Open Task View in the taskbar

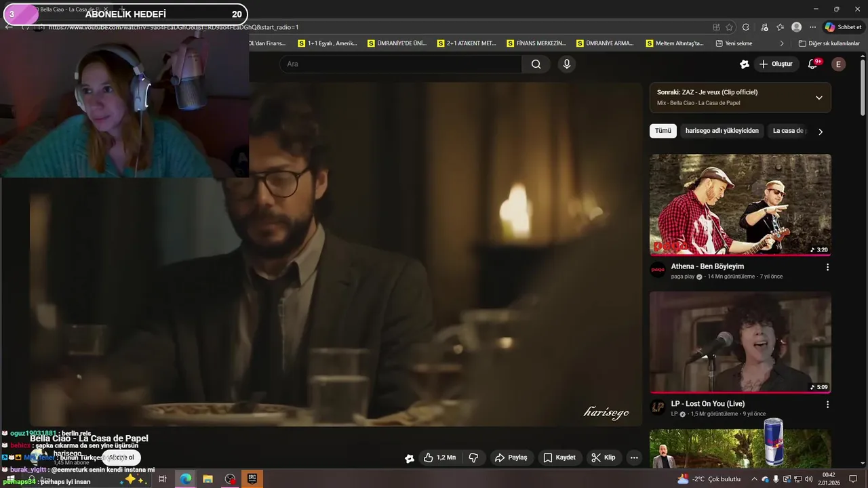tap(163, 479)
